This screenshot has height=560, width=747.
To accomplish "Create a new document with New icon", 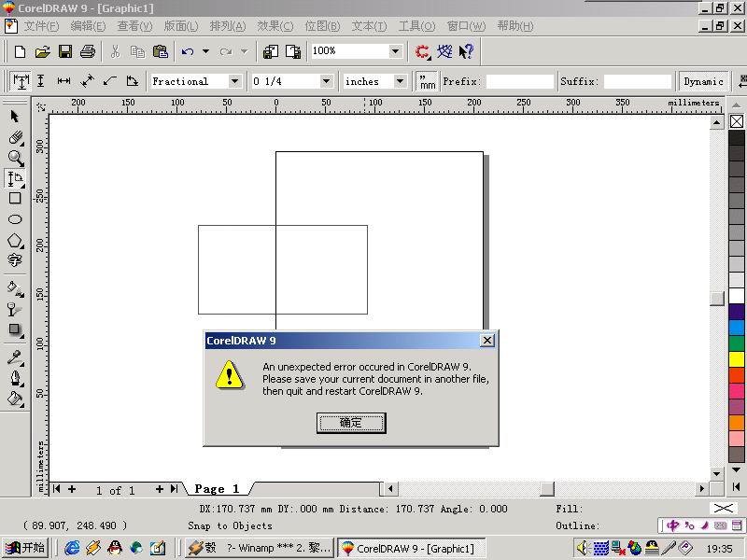I will (x=20, y=51).
